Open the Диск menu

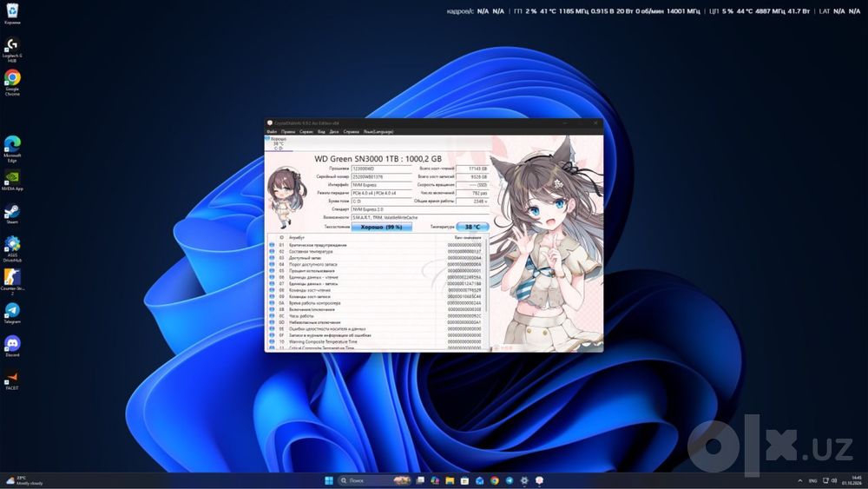(x=334, y=132)
